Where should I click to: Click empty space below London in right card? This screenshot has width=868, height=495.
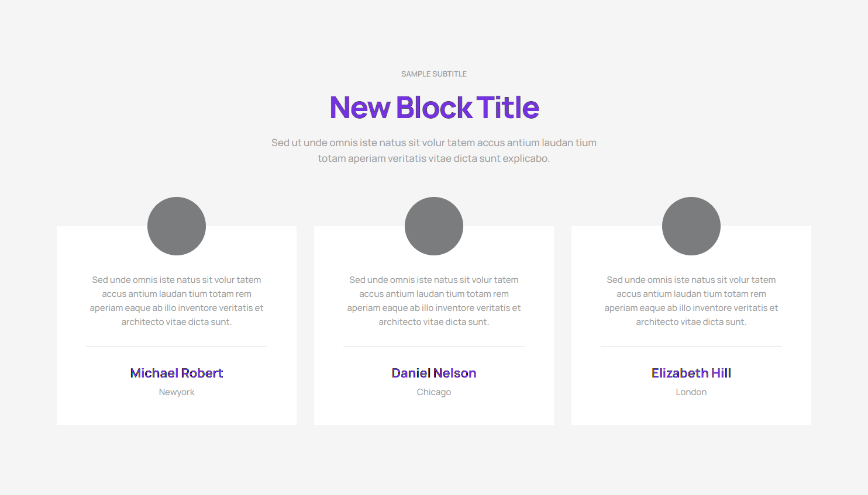[691, 412]
